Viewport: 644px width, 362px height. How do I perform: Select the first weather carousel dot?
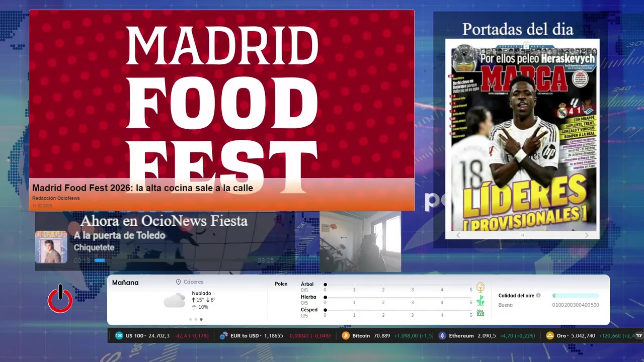[x=190, y=319]
